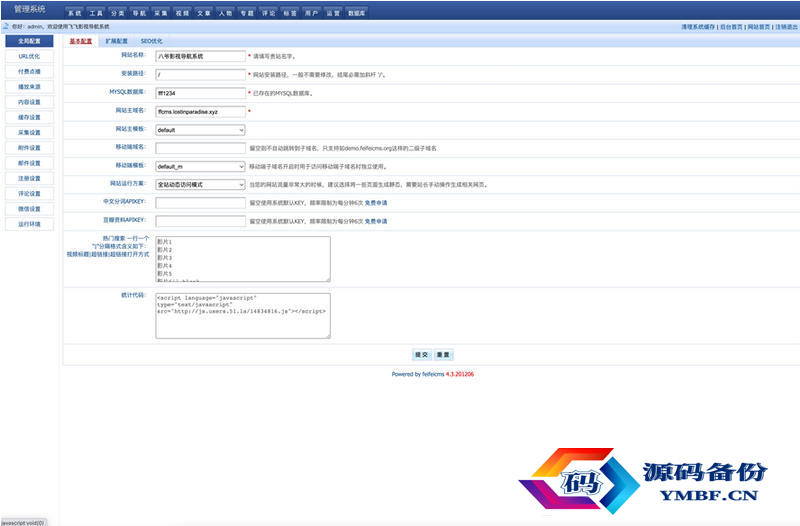Open the 采集 item in top navigation bar
This screenshot has height=526, width=800.
(x=161, y=13)
